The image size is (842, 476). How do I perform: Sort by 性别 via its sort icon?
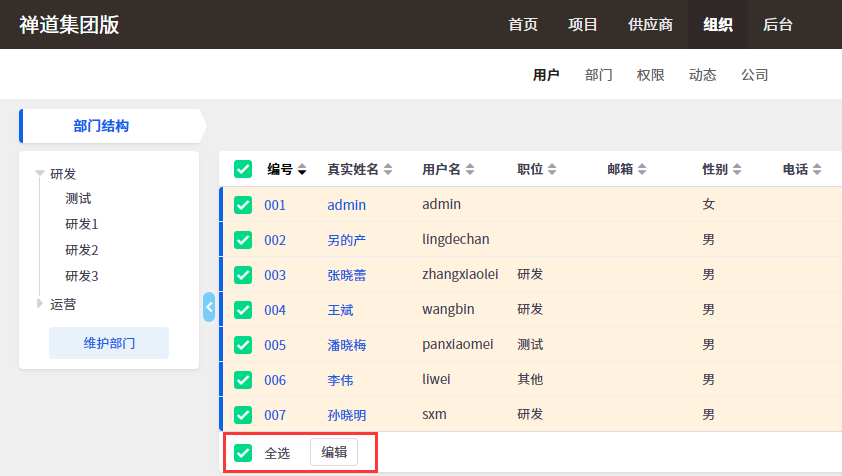point(737,170)
